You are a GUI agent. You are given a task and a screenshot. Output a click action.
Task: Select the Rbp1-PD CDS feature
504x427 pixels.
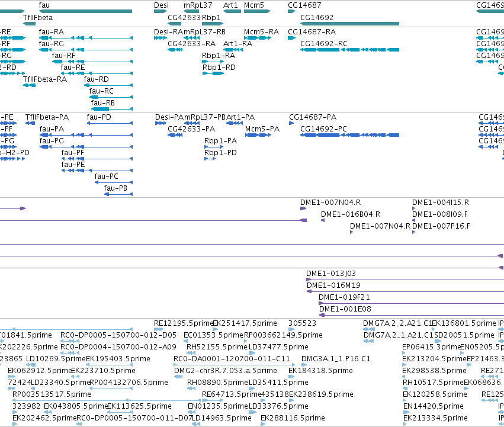(x=210, y=159)
